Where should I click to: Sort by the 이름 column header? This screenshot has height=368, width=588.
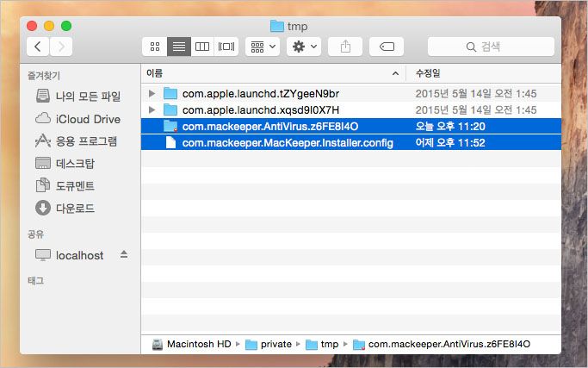point(274,73)
